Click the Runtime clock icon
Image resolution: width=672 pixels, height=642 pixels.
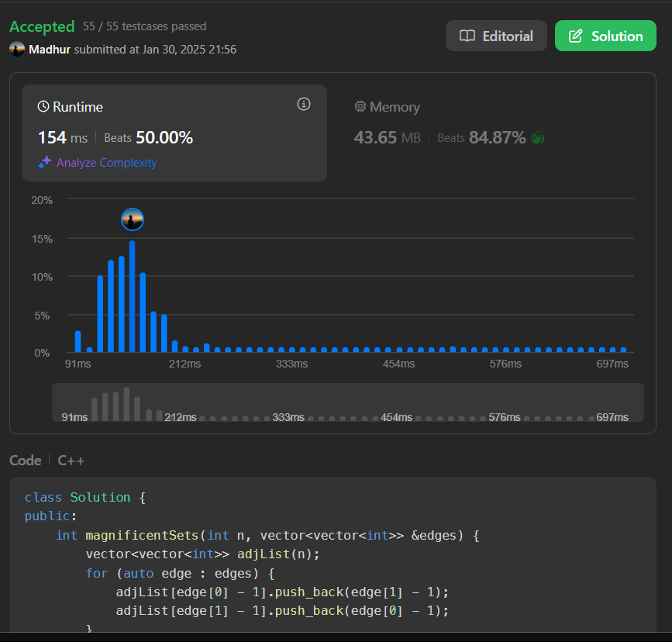coord(43,106)
